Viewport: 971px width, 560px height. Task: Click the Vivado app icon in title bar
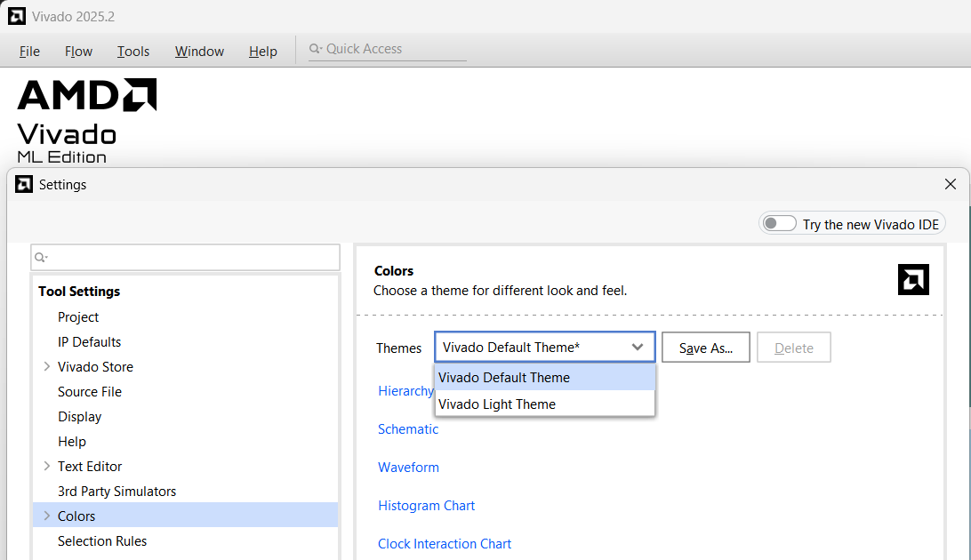pyautogui.click(x=17, y=16)
